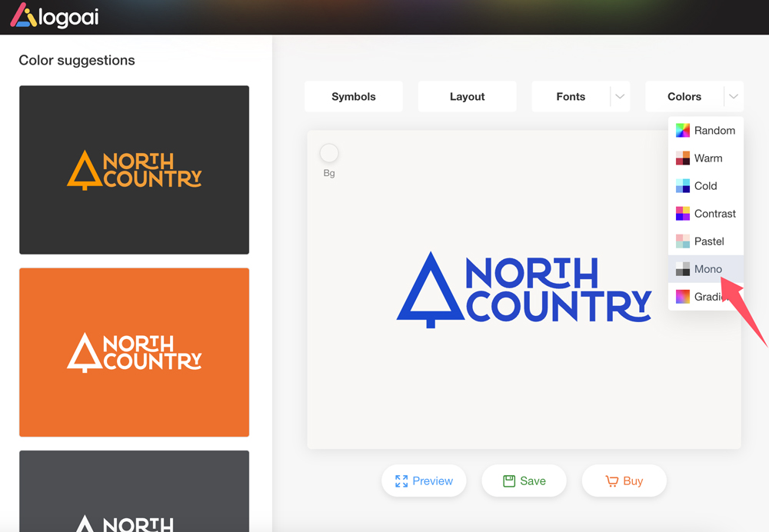Image resolution: width=769 pixels, height=532 pixels.
Task: Save the current logo design
Action: click(524, 481)
